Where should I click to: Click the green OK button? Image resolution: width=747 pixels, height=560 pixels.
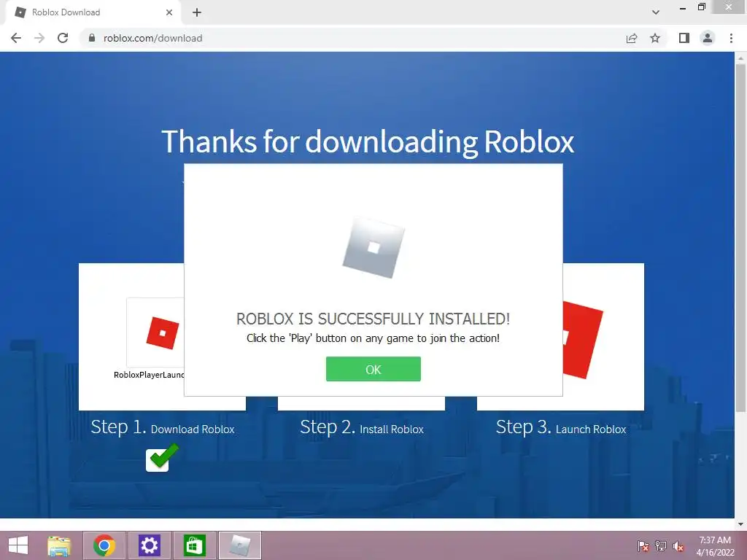[x=373, y=369]
